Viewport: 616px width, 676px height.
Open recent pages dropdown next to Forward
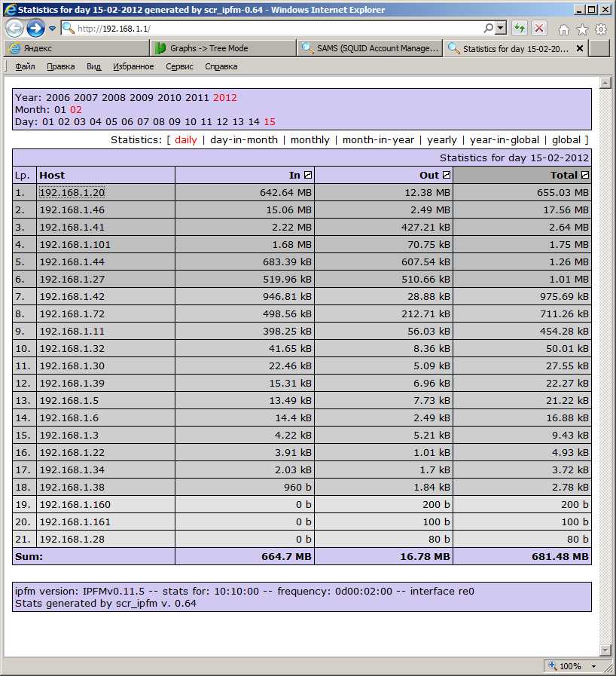pos(52,29)
